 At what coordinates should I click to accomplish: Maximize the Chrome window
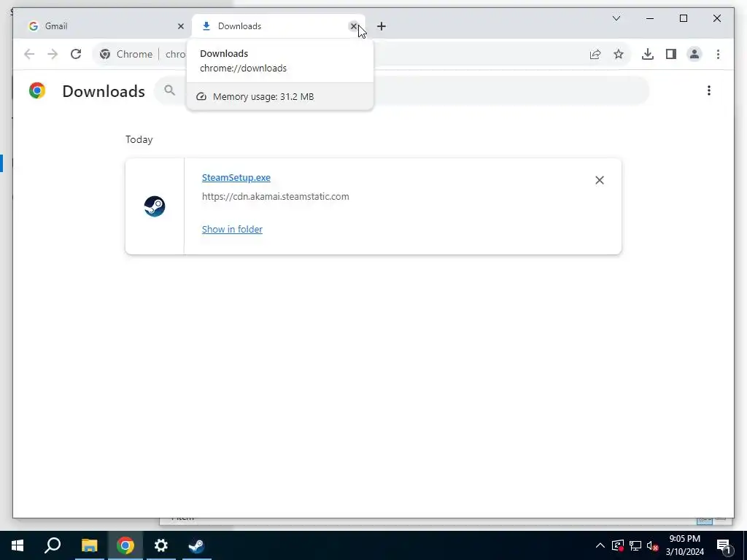point(683,18)
